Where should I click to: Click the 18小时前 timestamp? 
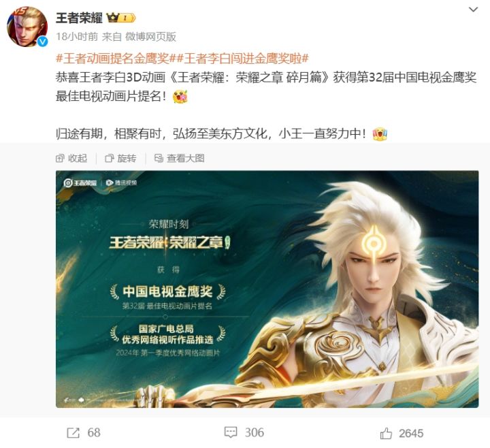(x=77, y=37)
